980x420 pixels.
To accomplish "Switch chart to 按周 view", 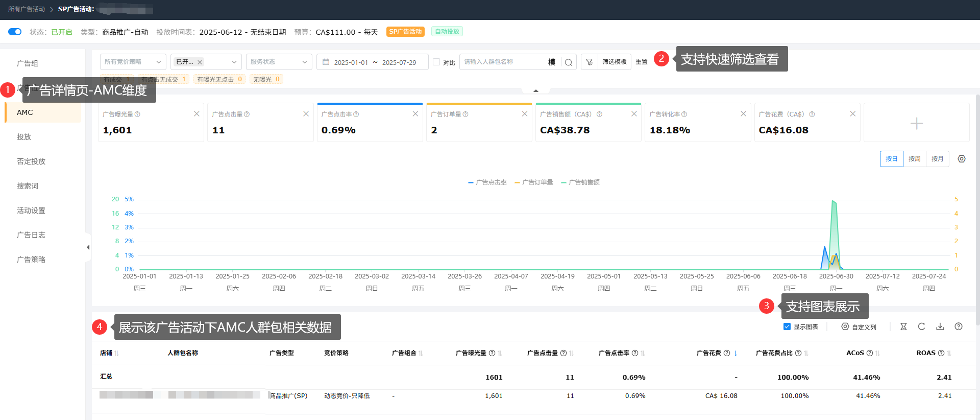I will [x=914, y=159].
